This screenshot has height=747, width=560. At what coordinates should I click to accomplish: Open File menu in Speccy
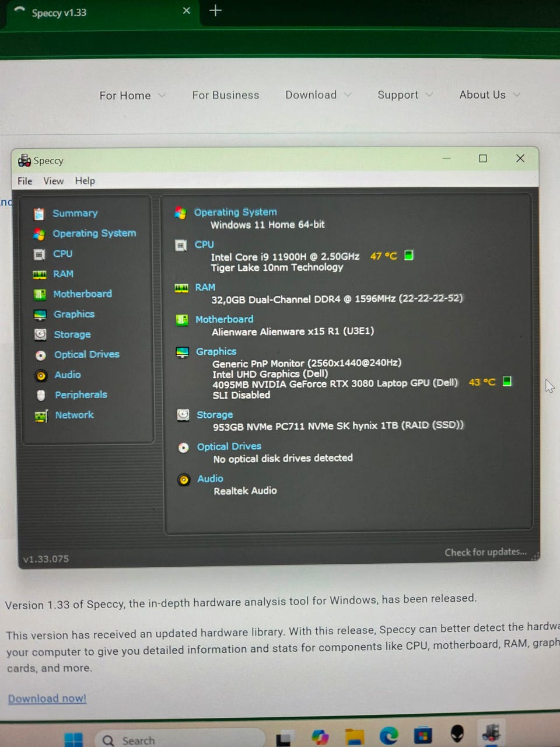[x=25, y=181]
